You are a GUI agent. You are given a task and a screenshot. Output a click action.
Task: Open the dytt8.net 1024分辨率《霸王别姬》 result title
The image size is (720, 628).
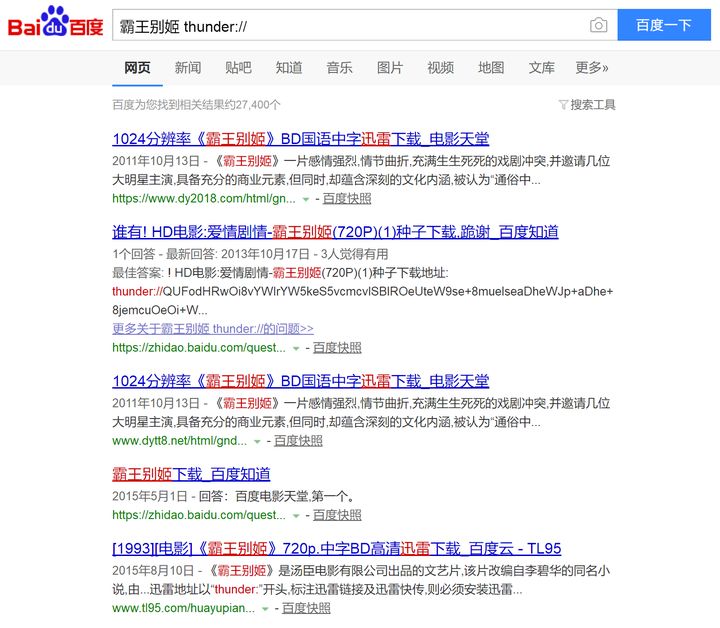[x=301, y=381]
